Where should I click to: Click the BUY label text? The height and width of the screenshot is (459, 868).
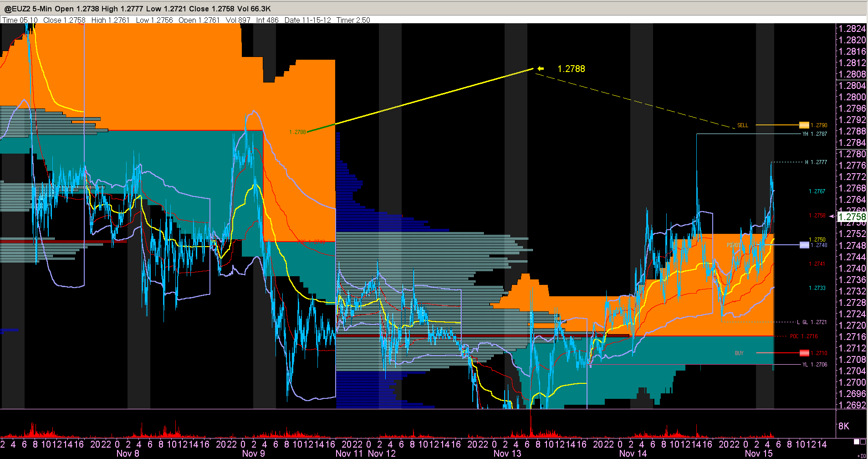[x=739, y=353]
